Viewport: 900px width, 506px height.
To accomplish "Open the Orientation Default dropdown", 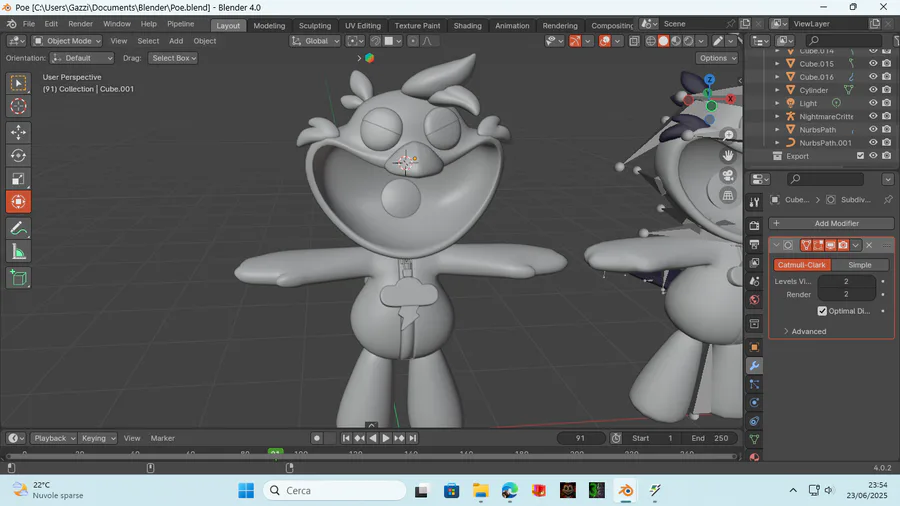I will [82, 58].
